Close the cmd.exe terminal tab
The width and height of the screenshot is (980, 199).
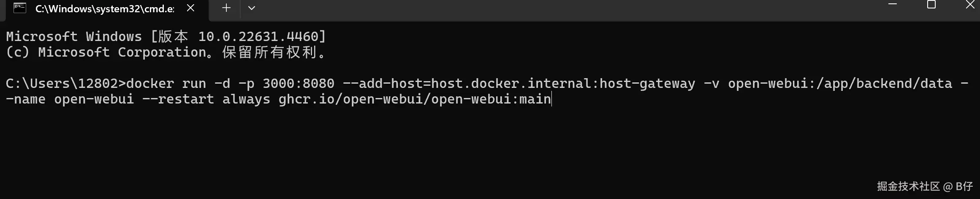pyautogui.click(x=190, y=8)
